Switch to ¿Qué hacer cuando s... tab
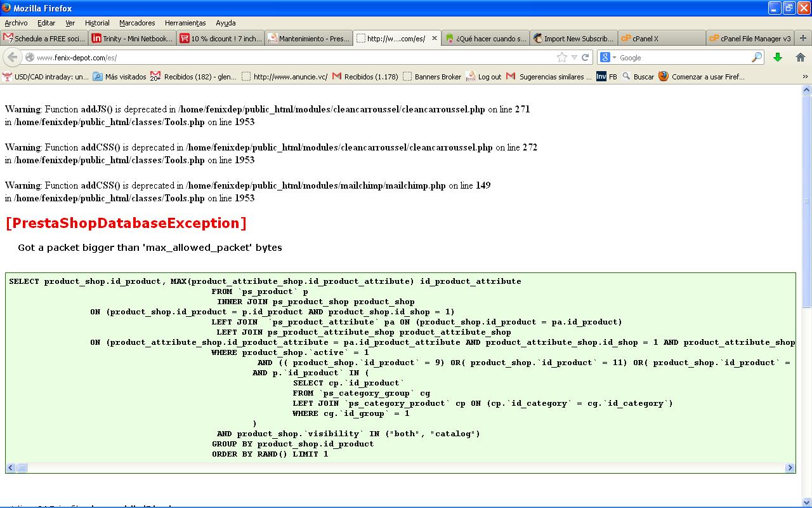 coord(485,38)
